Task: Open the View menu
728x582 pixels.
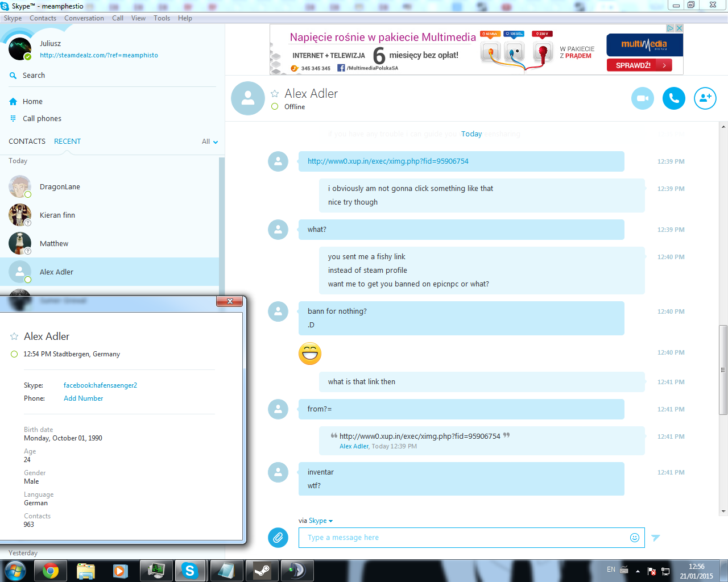Action: 138,18
